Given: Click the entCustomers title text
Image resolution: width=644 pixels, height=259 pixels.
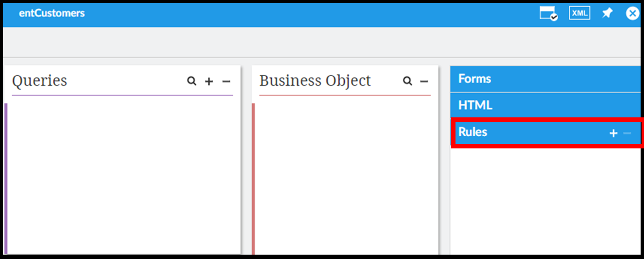Looking at the screenshot, I should tap(52, 13).
